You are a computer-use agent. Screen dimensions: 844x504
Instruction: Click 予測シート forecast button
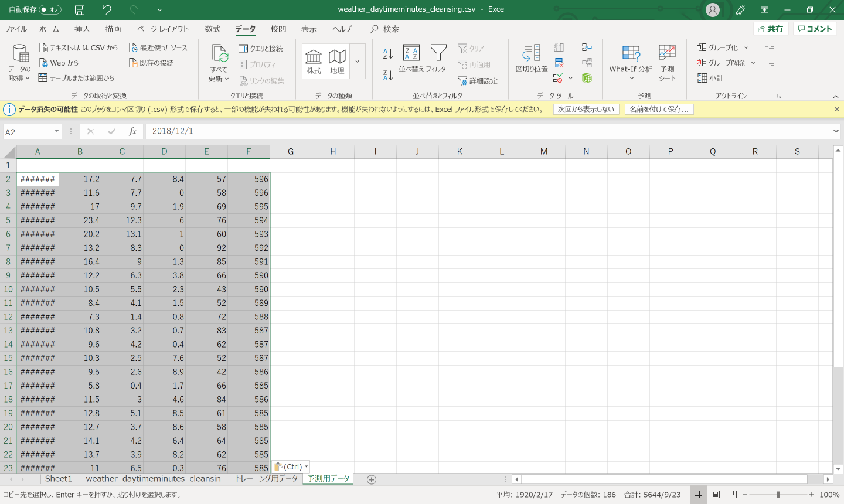[667, 62]
